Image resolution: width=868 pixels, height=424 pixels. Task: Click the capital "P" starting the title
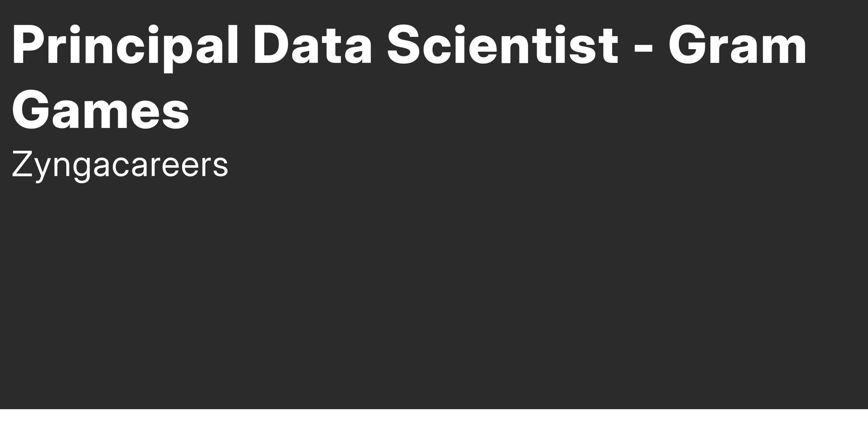coord(30,45)
